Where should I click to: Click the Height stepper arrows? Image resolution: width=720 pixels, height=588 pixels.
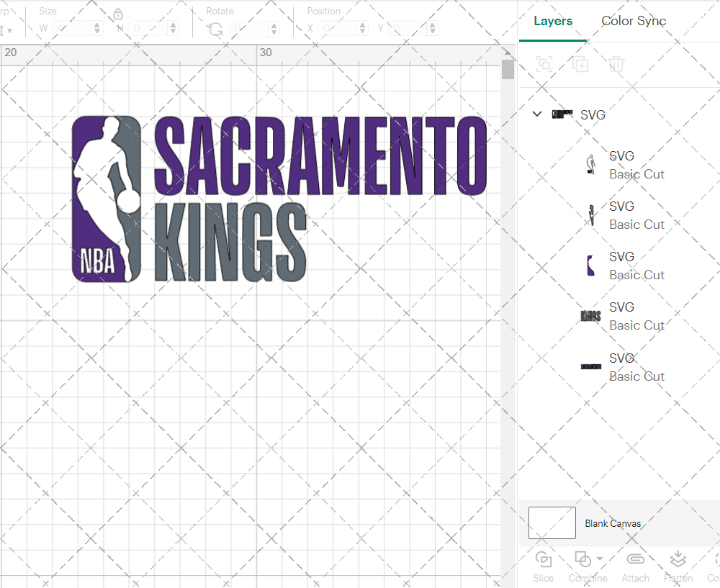pos(173,29)
